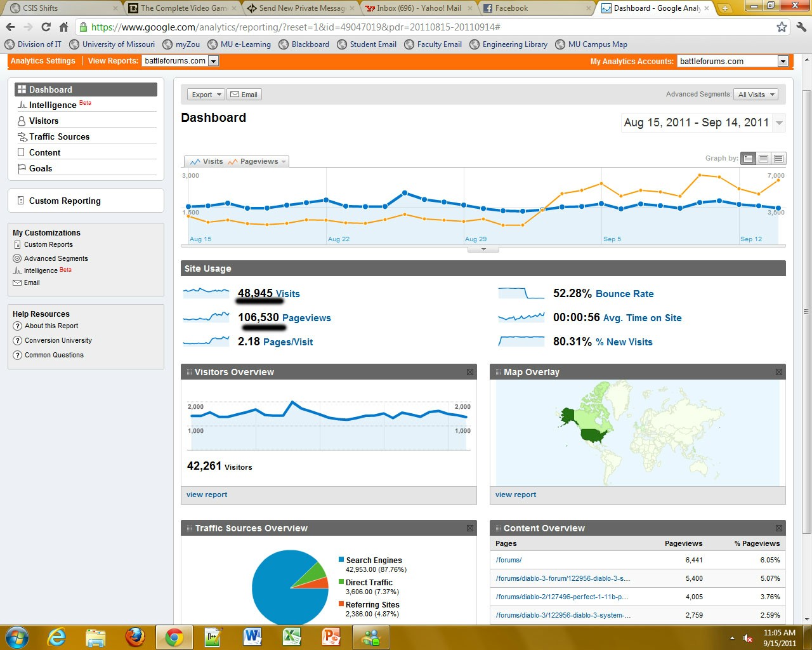The height and width of the screenshot is (650, 812).
Task: Open the Chrome home page icon
Action: [x=63, y=27]
